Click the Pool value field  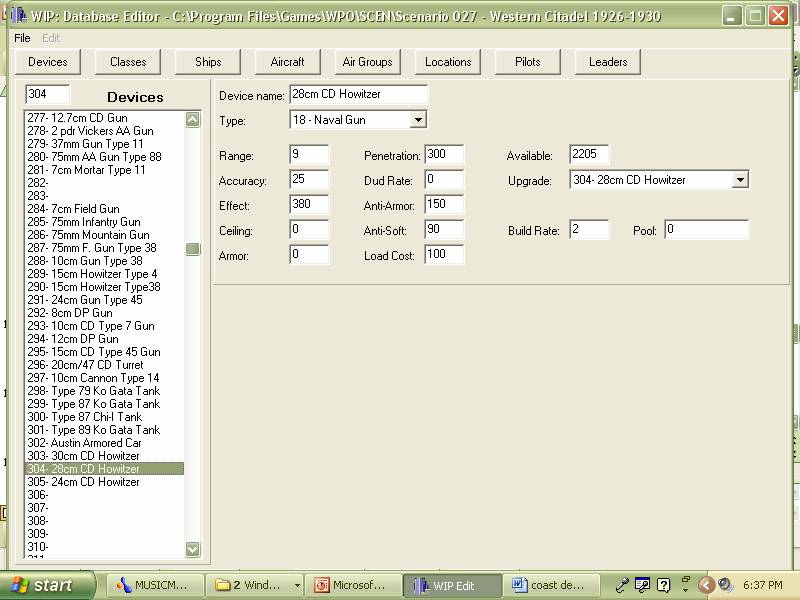[x=707, y=230]
